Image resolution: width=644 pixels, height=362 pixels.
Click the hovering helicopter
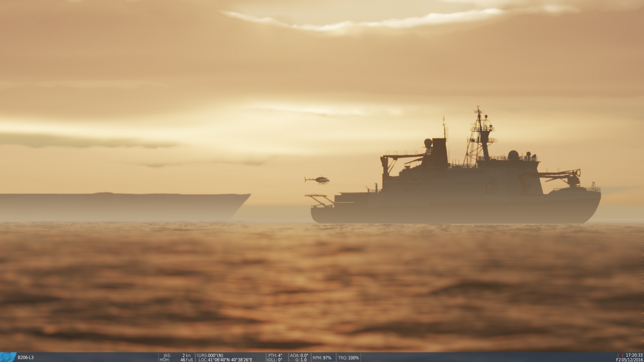[317, 180]
